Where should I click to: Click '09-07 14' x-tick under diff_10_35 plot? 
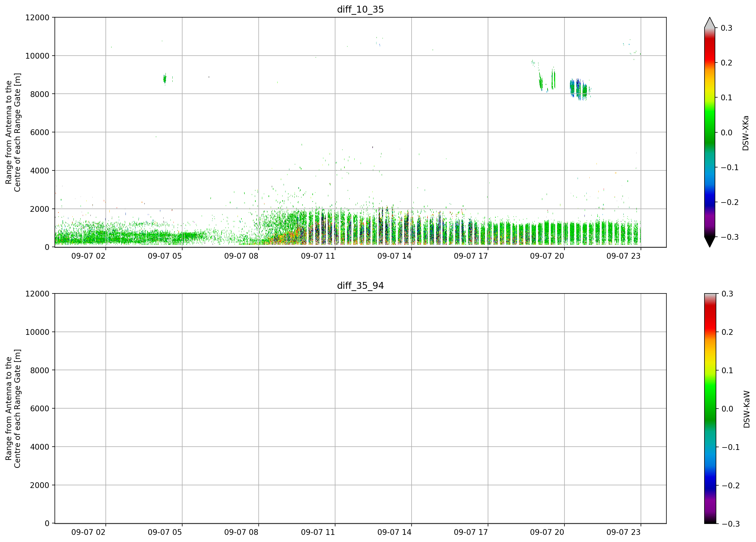[x=394, y=256]
